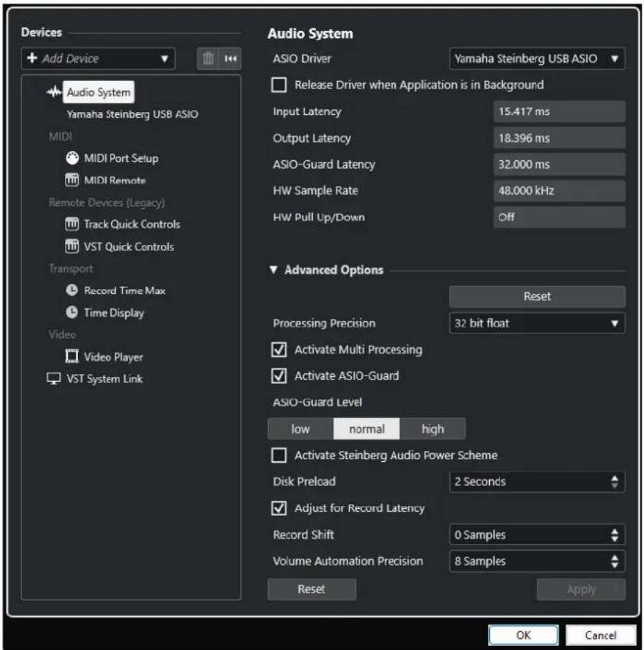The height and width of the screenshot is (650, 644).
Task: Click the Remote Devices (Legacy) category label
Action: [x=107, y=203]
